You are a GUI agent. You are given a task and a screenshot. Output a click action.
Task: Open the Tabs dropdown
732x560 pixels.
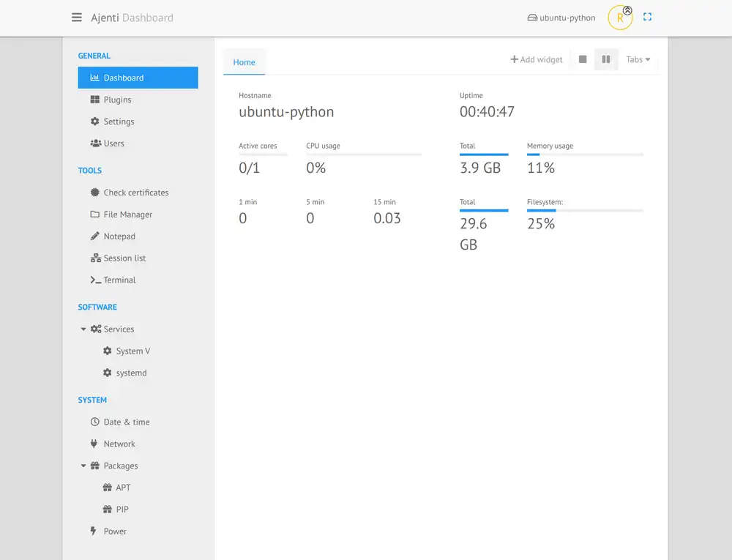(638, 59)
